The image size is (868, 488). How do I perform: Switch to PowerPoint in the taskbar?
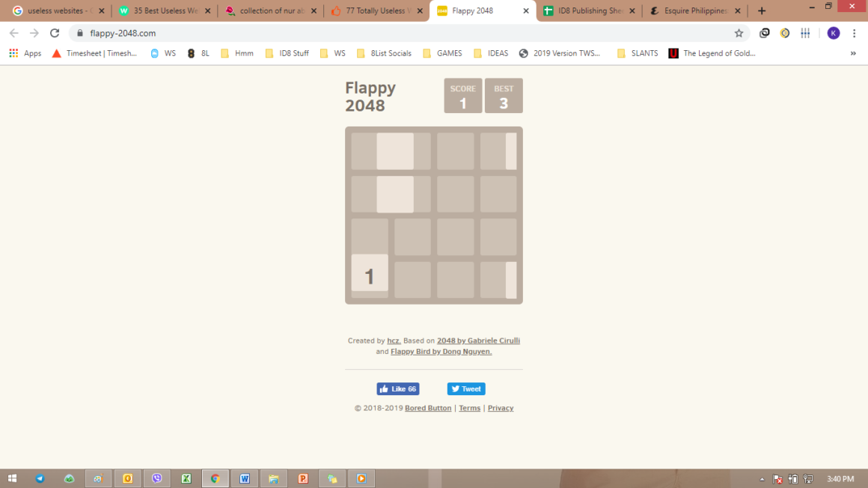click(303, 478)
